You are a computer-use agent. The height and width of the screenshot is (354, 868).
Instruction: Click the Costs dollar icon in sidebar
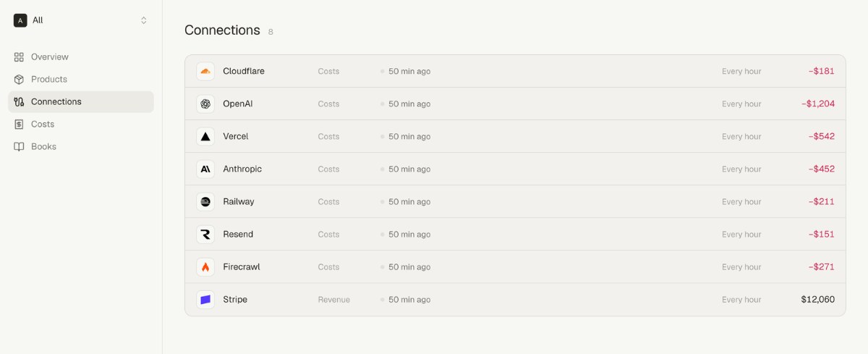[19, 124]
